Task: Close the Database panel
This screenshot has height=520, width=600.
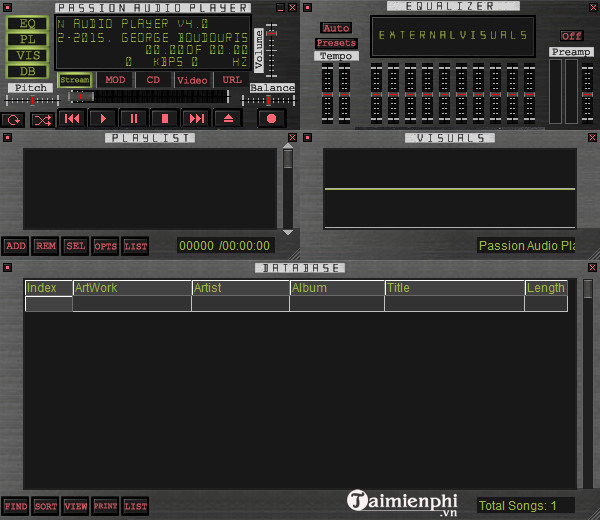Action: [x=592, y=267]
